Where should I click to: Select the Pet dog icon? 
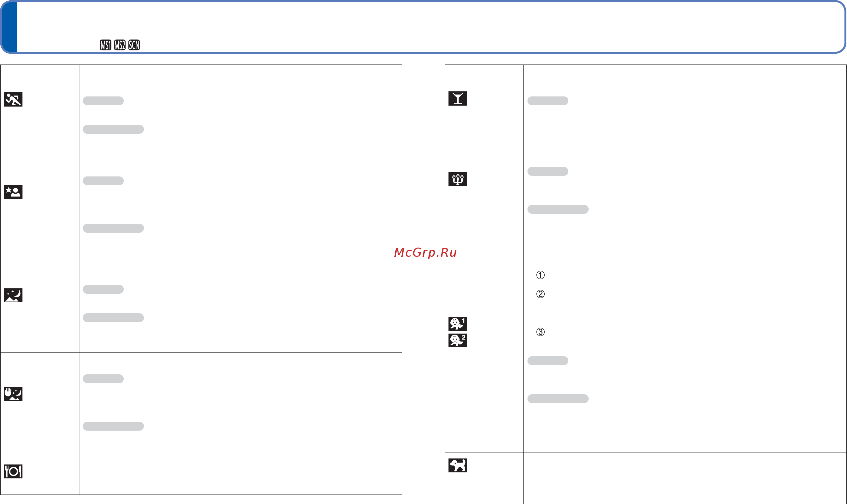[x=457, y=465]
